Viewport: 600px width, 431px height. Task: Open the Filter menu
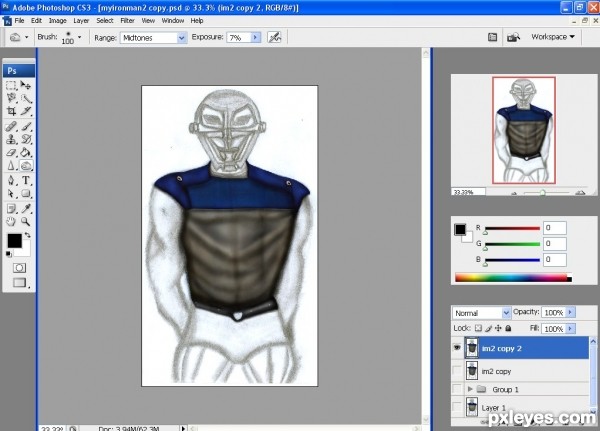(127, 21)
